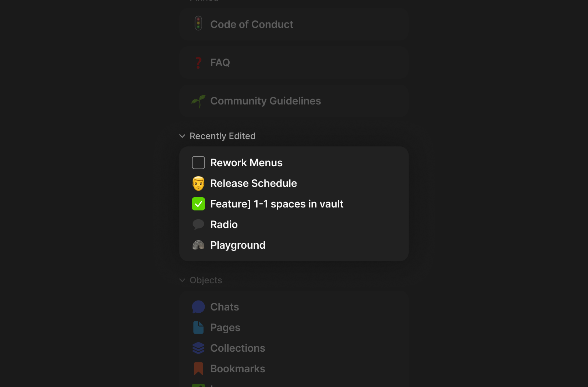This screenshot has height=387, width=588.
Task: Collapse the Recently Edited section
Action: click(182, 136)
